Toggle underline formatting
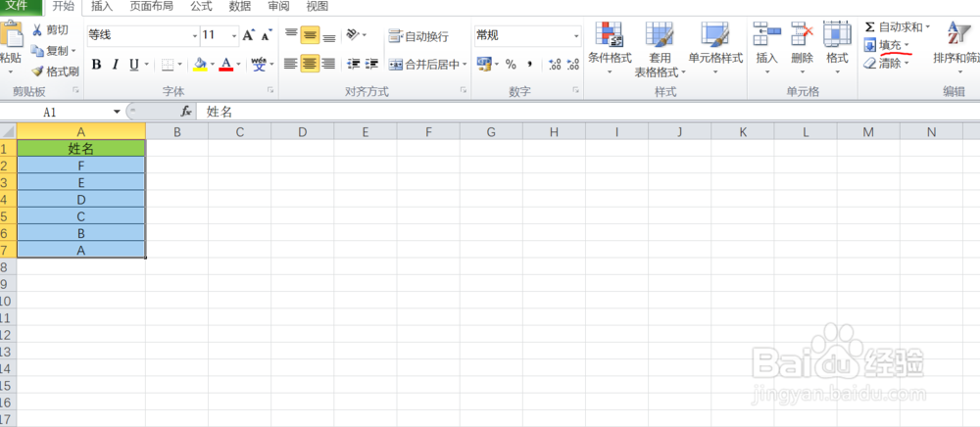 tap(133, 65)
